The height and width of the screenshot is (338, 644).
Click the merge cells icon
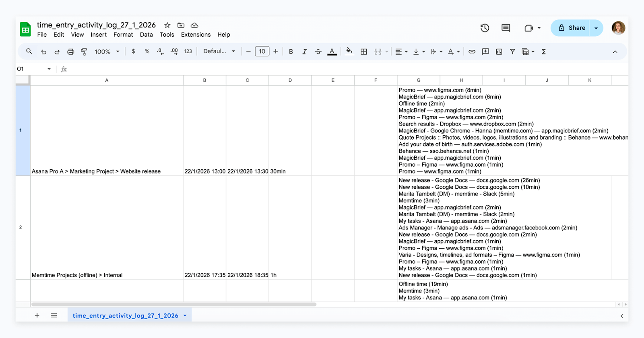pos(378,52)
